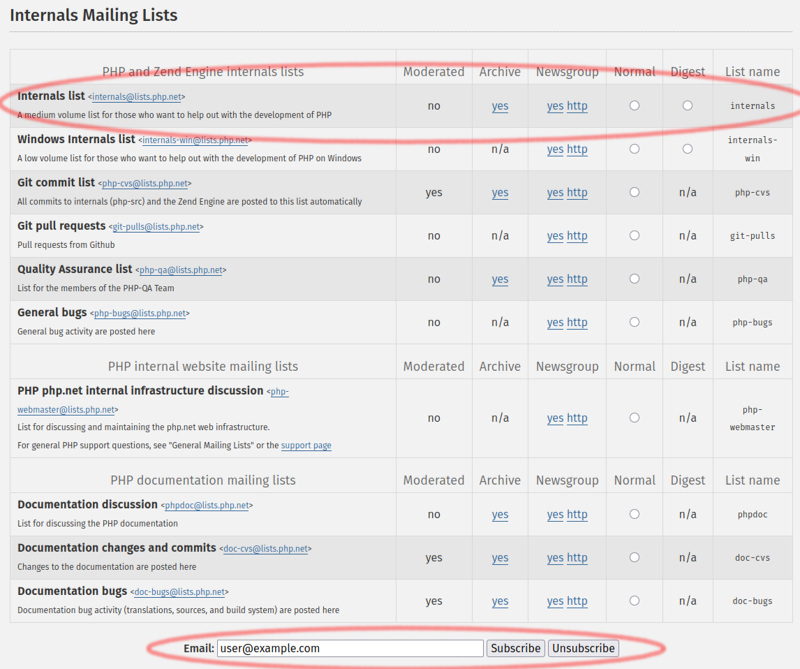The width and height of the screenshot is (800, 669).
Task: Click the 'phpdoc' list name cell
Action: [x=753, y=515]
